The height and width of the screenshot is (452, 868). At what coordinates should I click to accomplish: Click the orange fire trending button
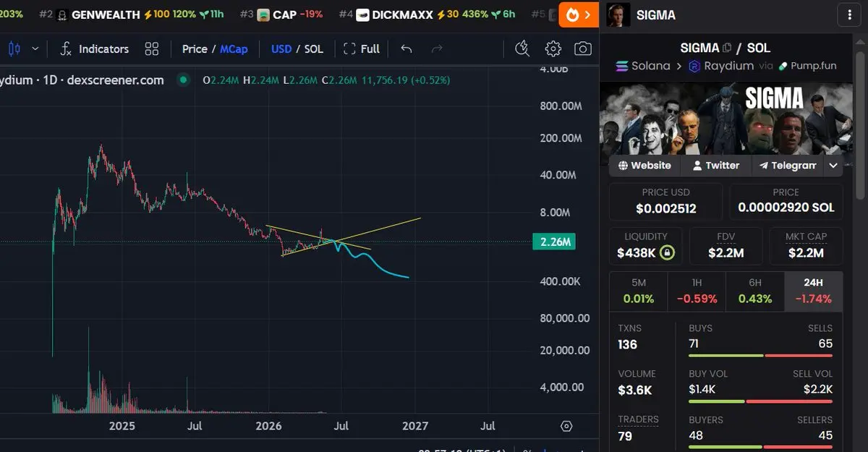click(579, 14)
